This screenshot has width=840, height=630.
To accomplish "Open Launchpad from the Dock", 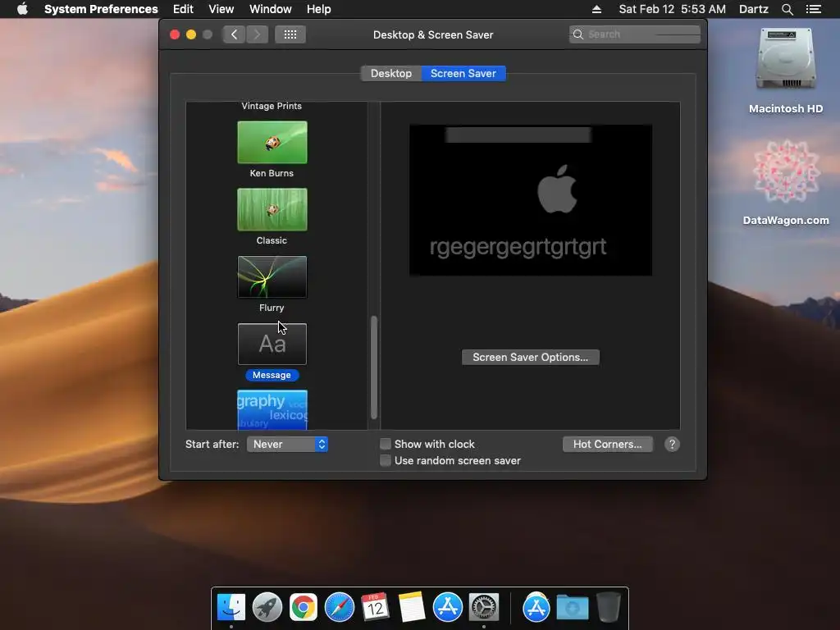I will tap(267, 607).
